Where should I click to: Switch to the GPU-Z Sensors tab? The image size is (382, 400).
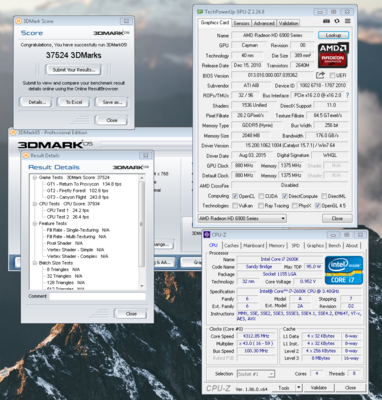click(241, 23)
